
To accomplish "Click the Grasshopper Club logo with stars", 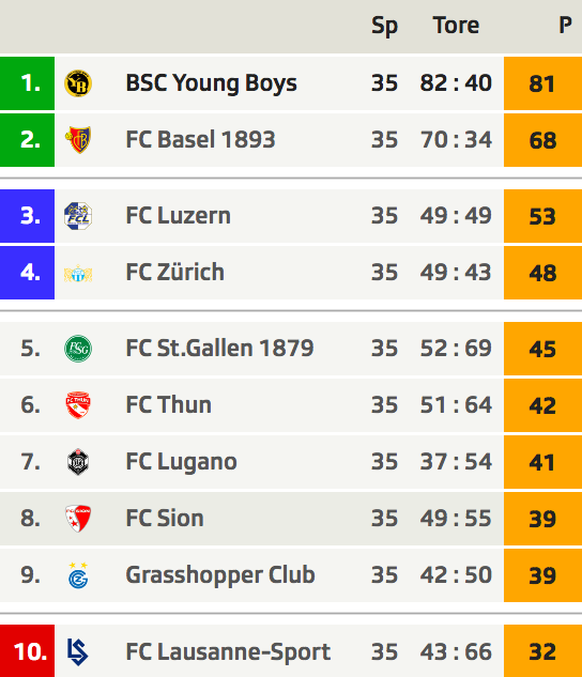I will coord(78,575).
